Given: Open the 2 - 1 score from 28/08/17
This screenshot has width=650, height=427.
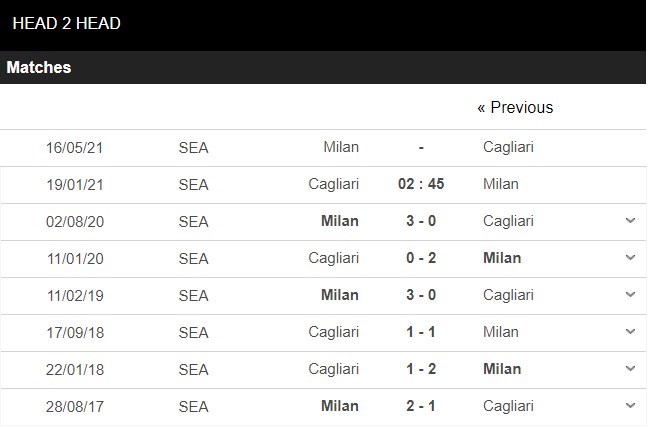Looking at the screenshot, I should click(x=421, y=405).
